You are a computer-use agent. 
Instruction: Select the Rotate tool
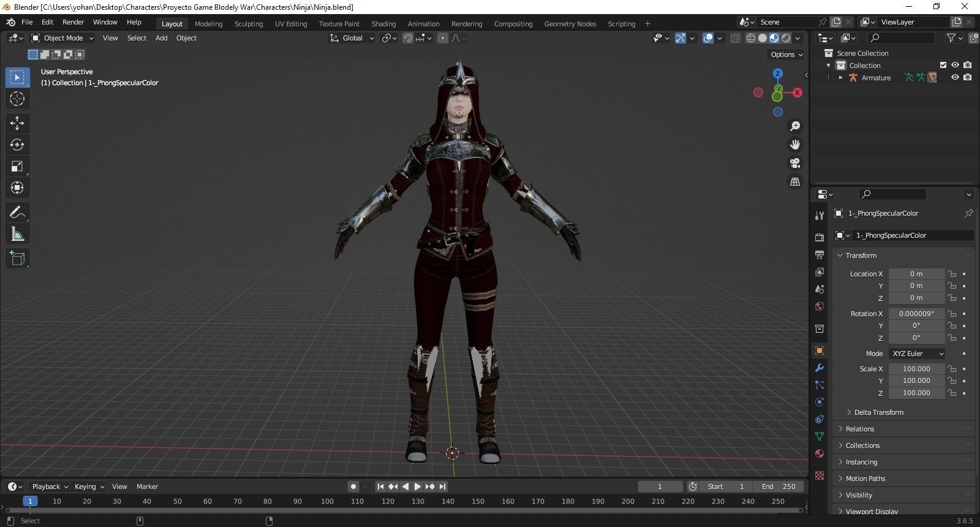point(17,145)
